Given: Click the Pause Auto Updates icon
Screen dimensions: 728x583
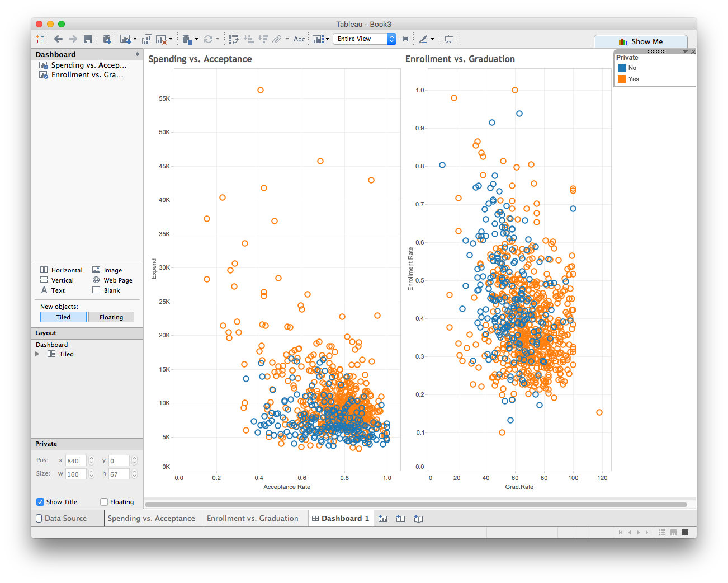Looking at the screenshot, I should (x=187, y=39).
